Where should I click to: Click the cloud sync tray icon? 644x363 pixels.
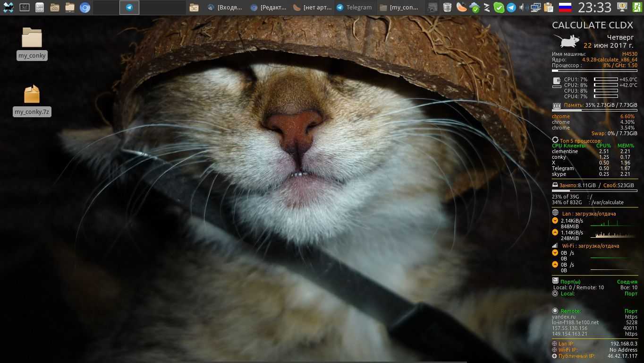(x=474, y=7)
